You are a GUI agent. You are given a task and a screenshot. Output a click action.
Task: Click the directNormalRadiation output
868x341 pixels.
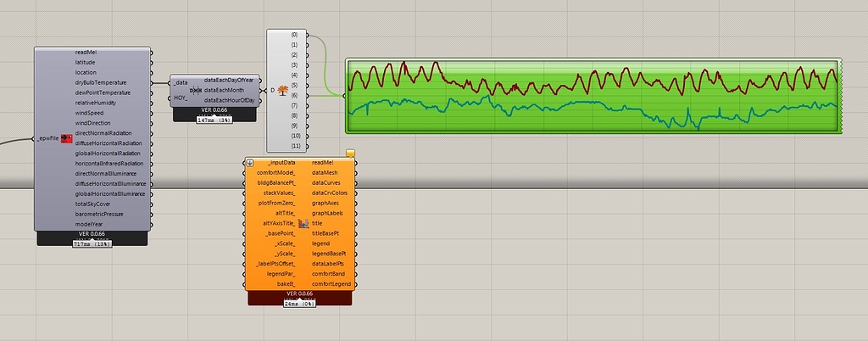tap(104, 133)
